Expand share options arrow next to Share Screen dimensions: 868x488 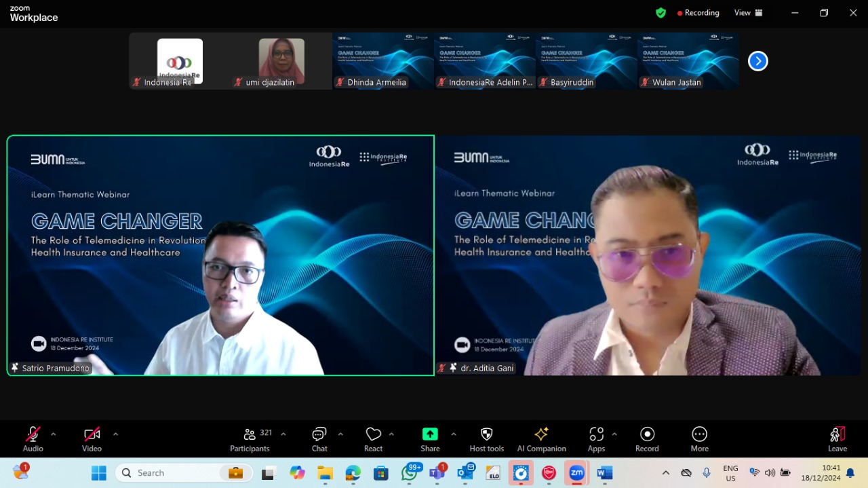(x=454, y=434)
